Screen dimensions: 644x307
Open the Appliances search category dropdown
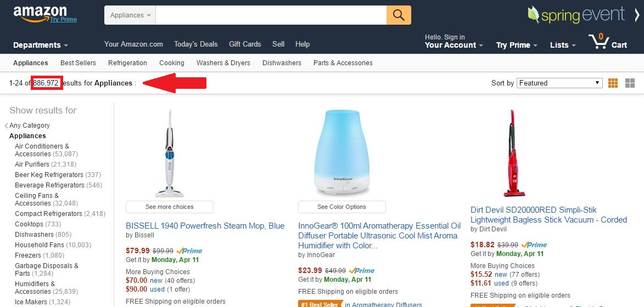[130, 15]
